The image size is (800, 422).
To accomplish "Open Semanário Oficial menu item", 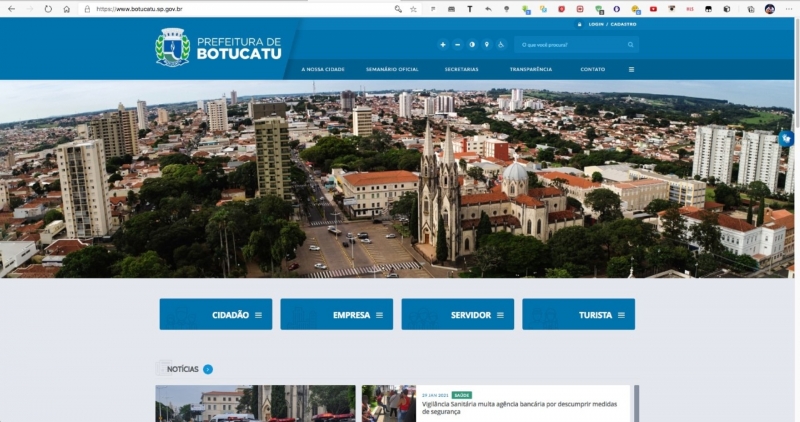I will (392, 69).
